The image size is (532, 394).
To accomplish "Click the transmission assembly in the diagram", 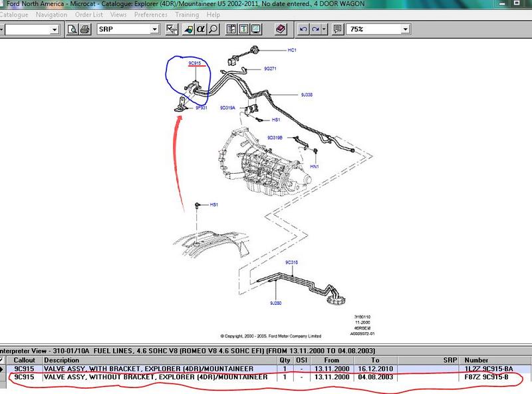I will point(265,163).
